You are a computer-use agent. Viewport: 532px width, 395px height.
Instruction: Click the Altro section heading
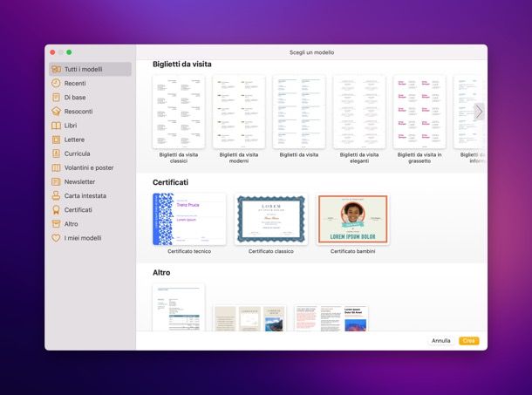pos(161,273)
